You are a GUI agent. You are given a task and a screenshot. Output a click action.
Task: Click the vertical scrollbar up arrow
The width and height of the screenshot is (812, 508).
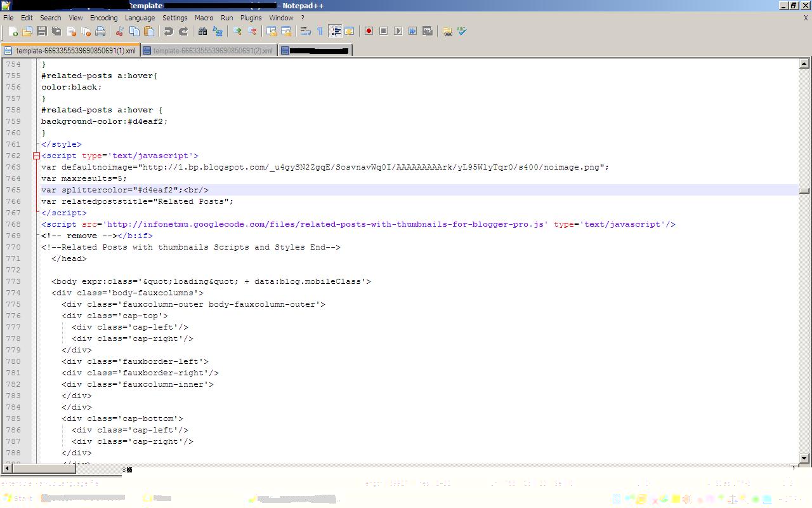click(804, 63)
